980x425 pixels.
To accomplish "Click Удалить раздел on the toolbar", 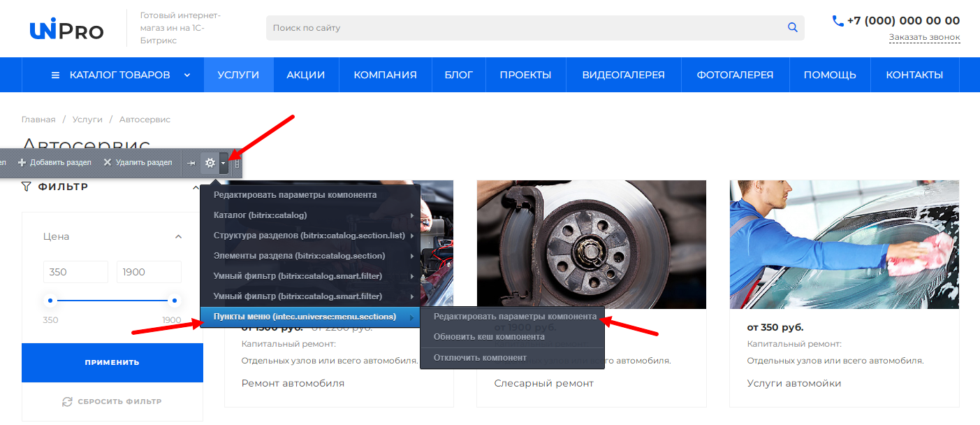I will pyautogui.click(x=138, y=163).
